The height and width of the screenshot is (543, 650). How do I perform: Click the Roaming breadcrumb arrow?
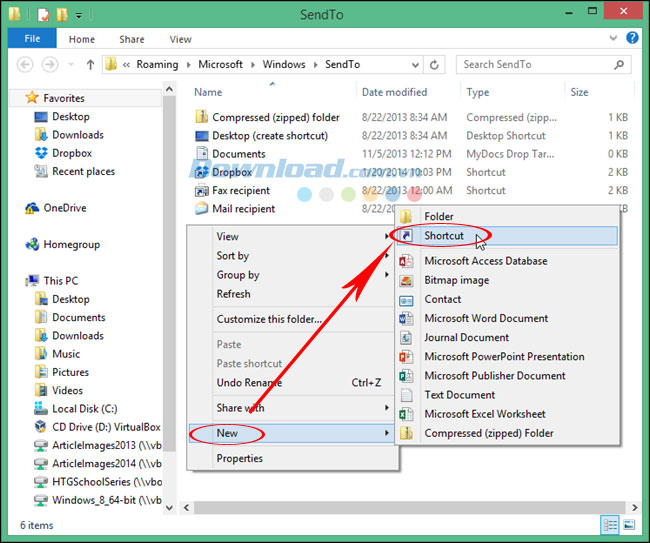tap(189, 65)
